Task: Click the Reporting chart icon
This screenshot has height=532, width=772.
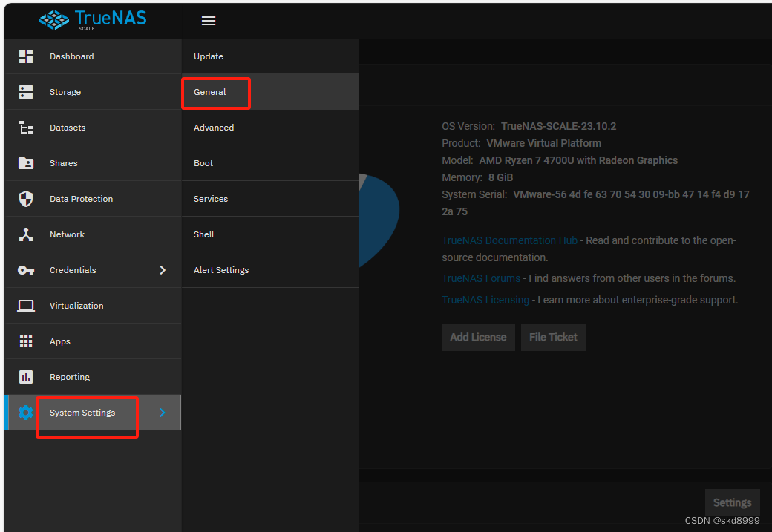Action: (x=25, y=377)
